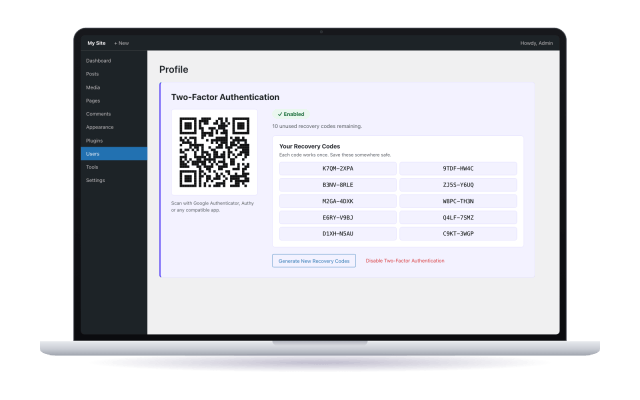Click the + New button in top bar
Viewport: 640px width, 400px height.
click(x=121, y=43)
